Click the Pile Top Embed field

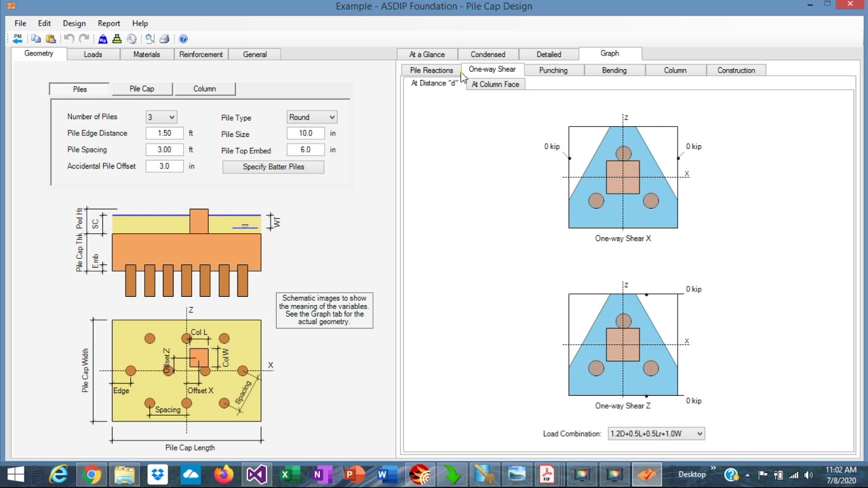306,150
